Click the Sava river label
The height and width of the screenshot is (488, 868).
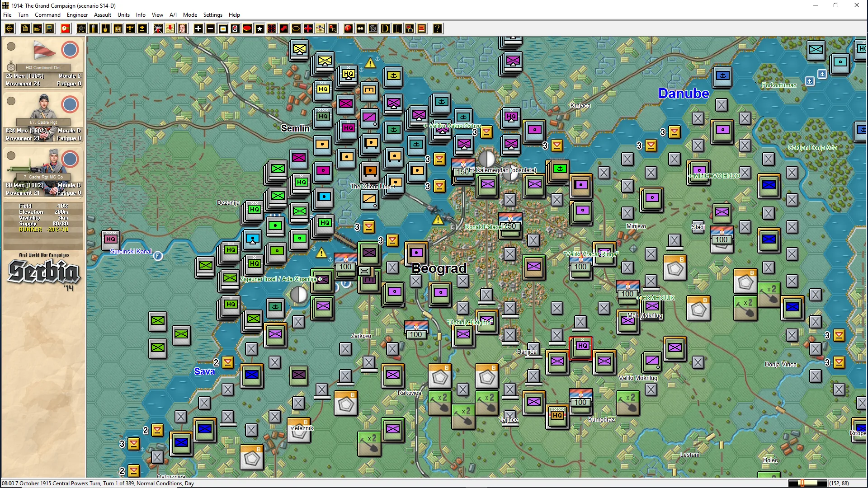(x=204, y=371)
